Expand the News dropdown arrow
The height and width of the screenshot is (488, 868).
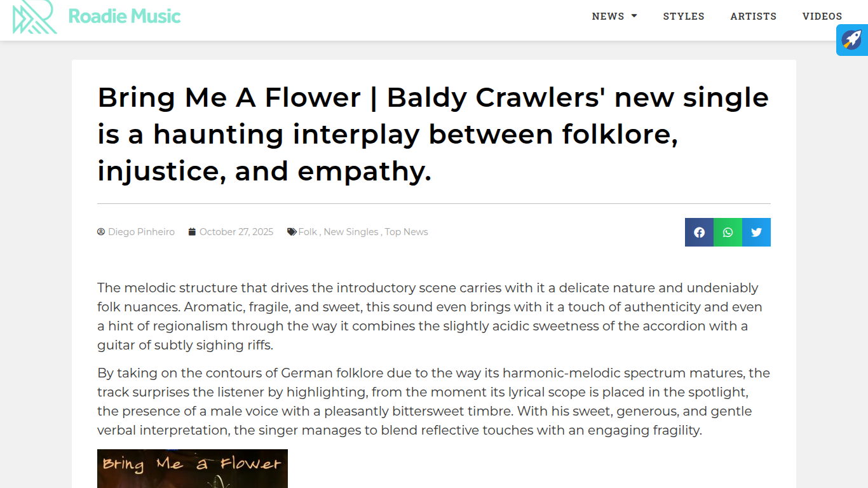click(x=634, y=16)
